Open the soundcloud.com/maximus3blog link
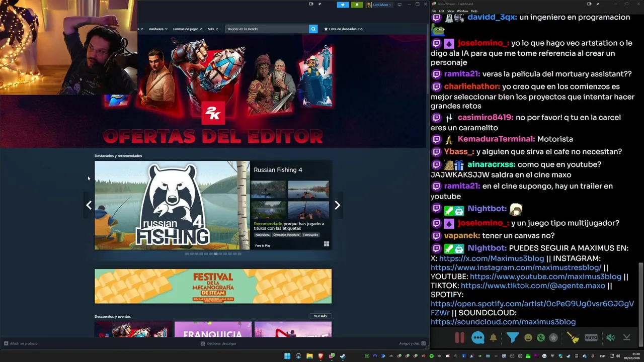Image resolution: width=644 pixels, height=362 pixels. tap(503, 322)
